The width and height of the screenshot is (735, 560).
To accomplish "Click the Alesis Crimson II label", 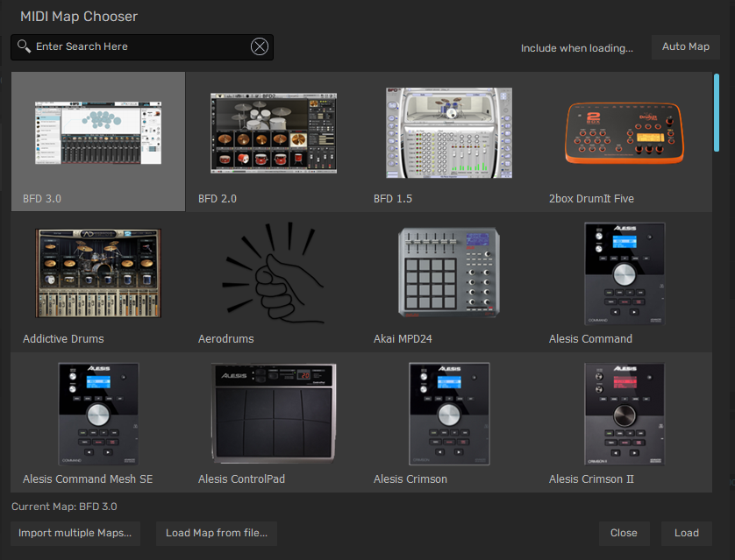I will (x=591, y=479).
